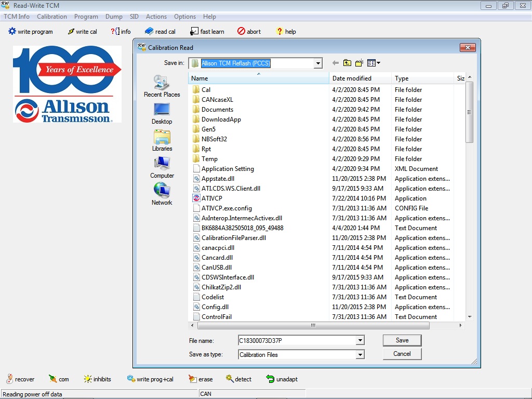
Task: Select the NBSoft32 folder
Action: click(210, 139)
